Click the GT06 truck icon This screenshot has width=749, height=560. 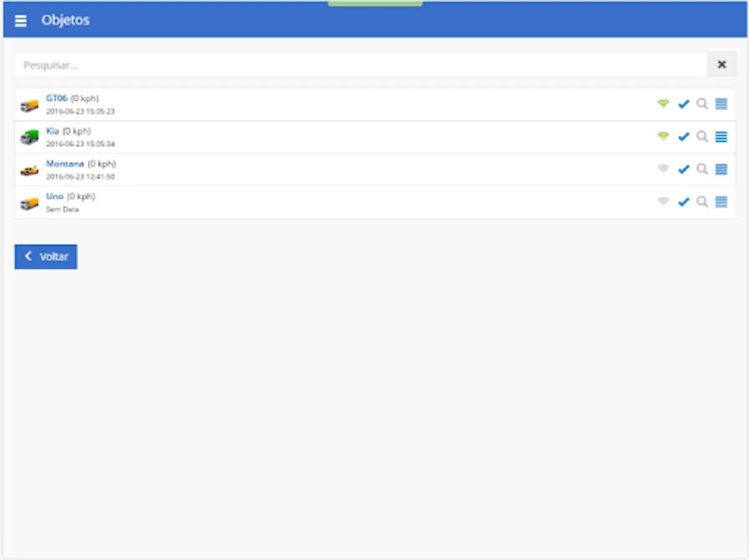tap(29, 106)
